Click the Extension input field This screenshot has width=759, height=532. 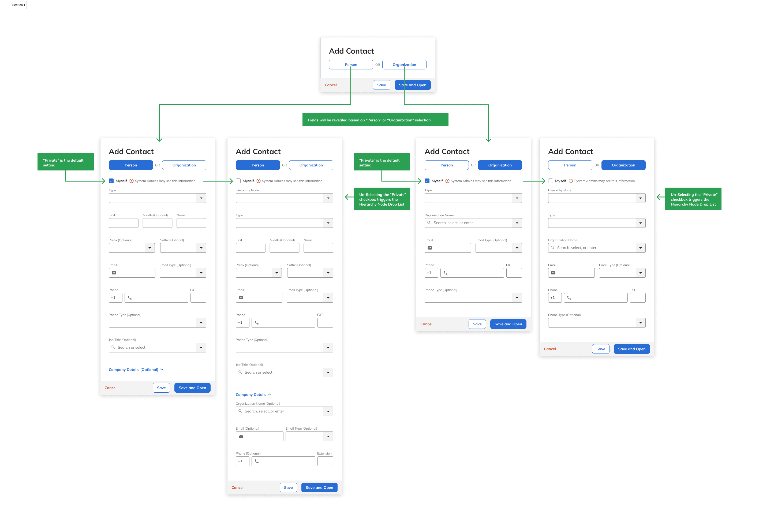[x=325, y=461]
